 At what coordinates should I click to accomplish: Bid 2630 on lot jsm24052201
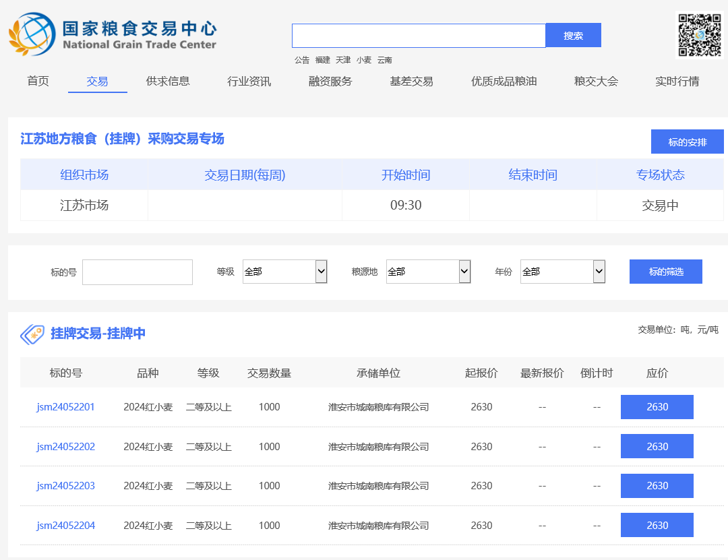(x=657, y=407)
